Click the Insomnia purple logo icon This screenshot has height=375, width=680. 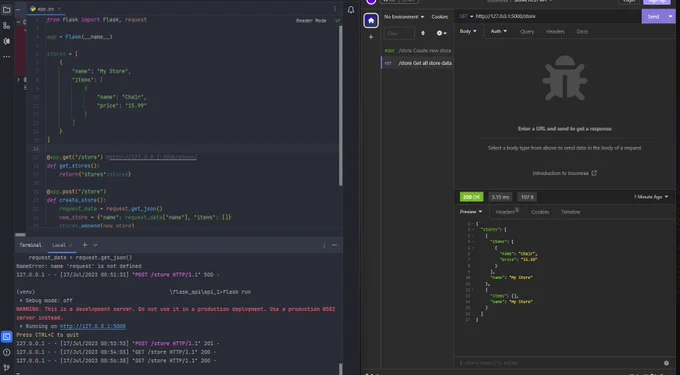[x=371, y=1]
